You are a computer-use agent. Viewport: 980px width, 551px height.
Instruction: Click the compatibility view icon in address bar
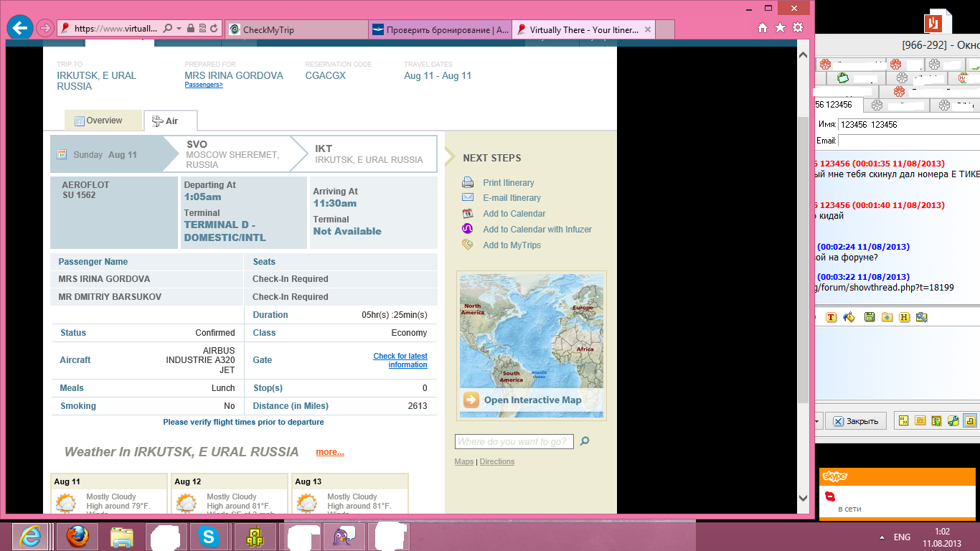(x=202, y=29)
